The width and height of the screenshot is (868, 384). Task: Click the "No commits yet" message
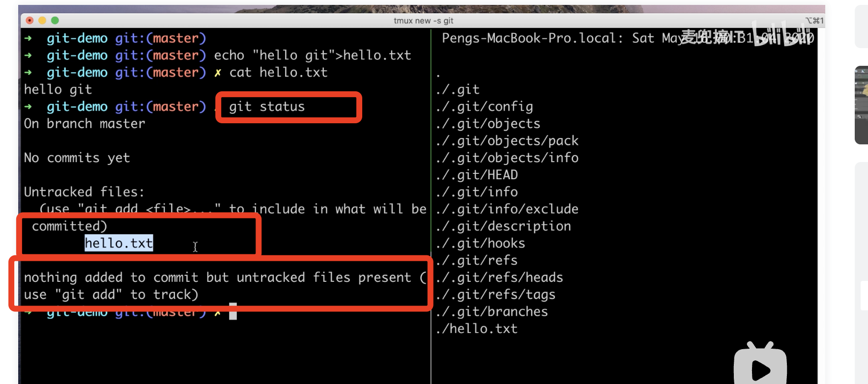coord(77,158)
